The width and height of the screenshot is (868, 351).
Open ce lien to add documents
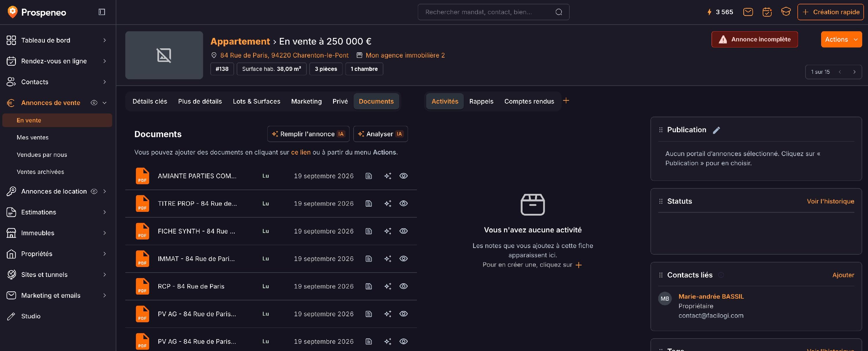[x=301, y=152]
